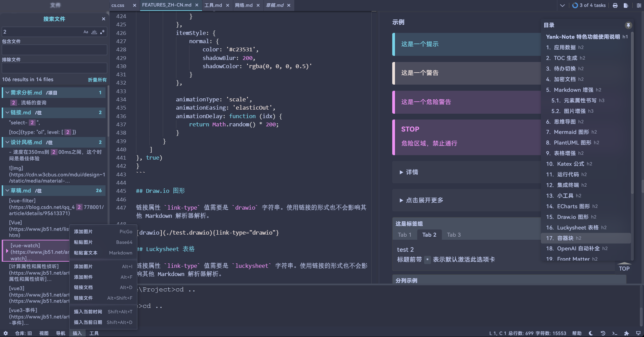Expand the [vue-watch] search result arrow

7,251
